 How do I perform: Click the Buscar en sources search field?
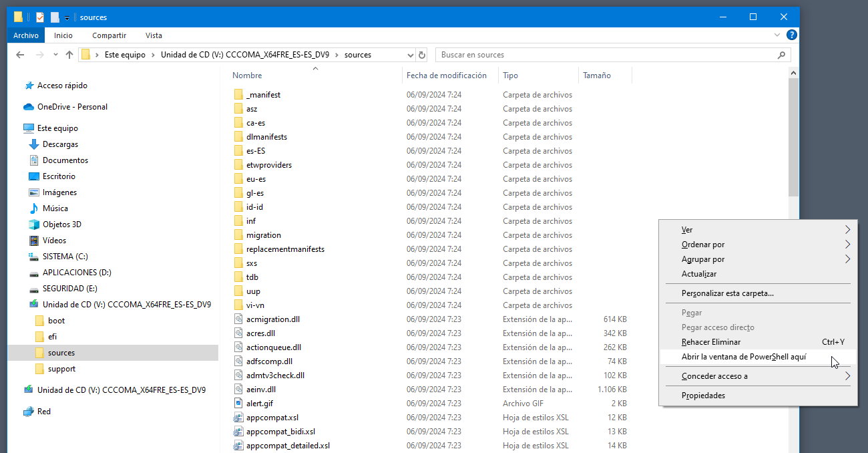tap(604, 55)
